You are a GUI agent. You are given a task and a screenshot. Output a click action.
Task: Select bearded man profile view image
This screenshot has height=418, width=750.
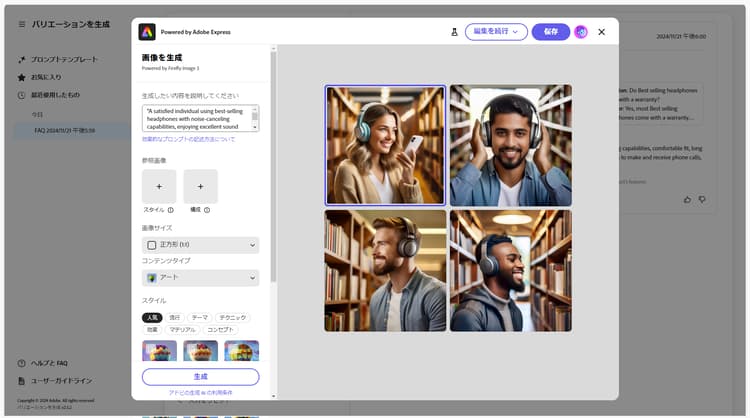click(x=385, y=271)
